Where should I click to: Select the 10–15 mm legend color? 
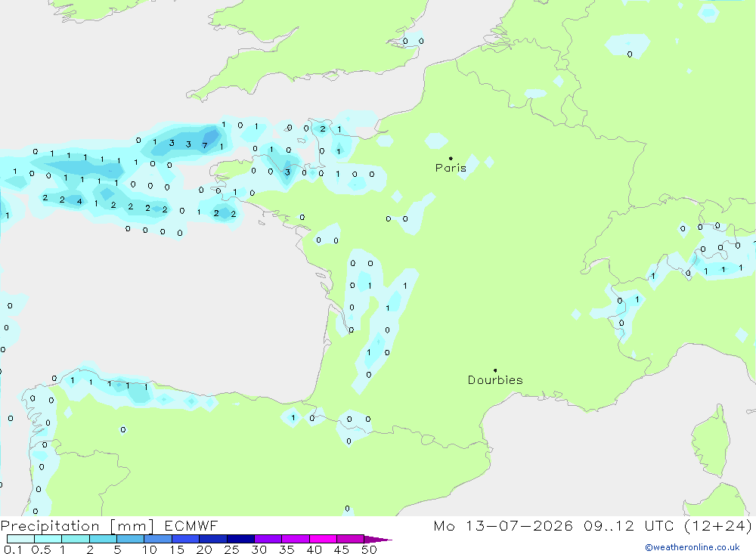point(158,539)
